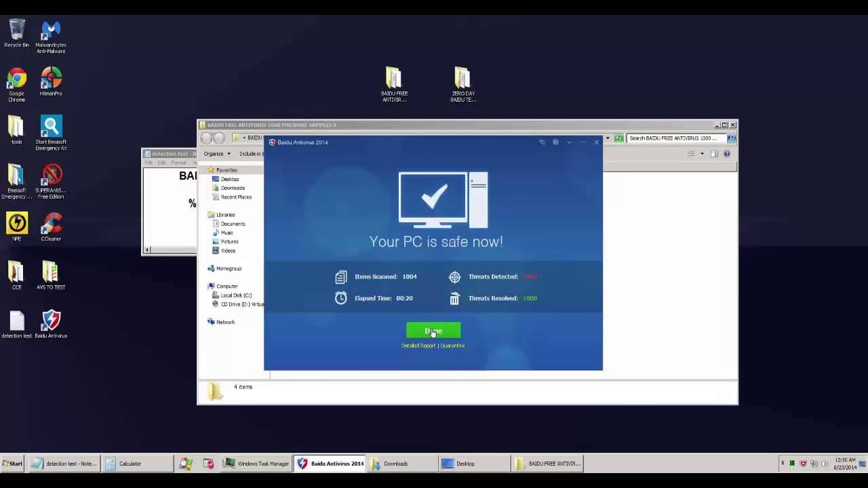868x488 pixels.
Task: Open Baidu Antivirus title bar dropdown menu
Action: (x=569, y=142)
